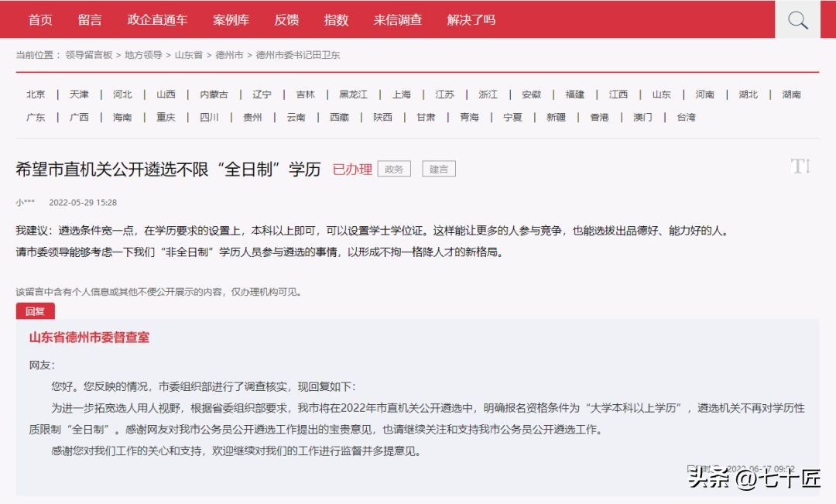Select the 建言 tag beside the title
The image size is (836, 504).
pos(438,169)
